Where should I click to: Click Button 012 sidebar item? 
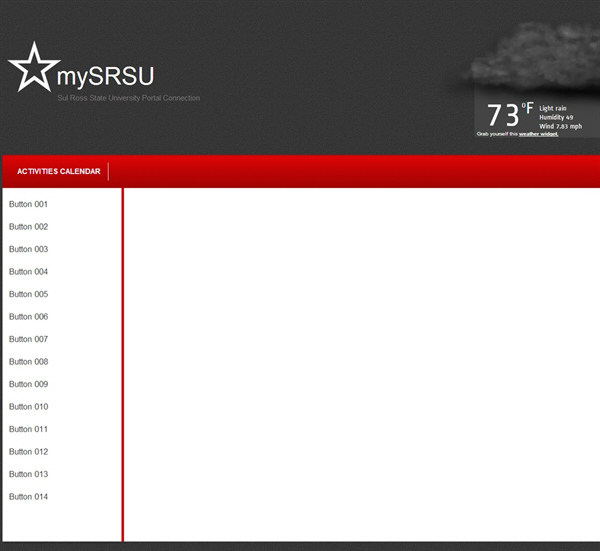(29, 452)
